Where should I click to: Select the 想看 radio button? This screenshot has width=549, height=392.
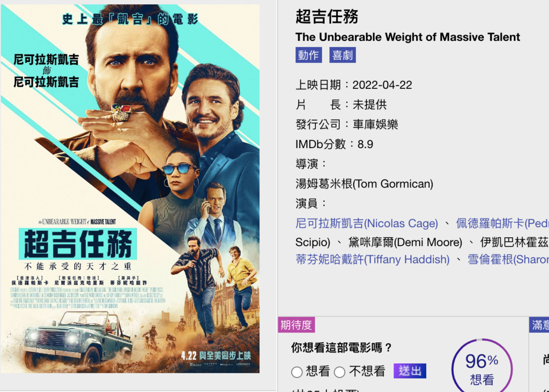(x=297, y=372)
